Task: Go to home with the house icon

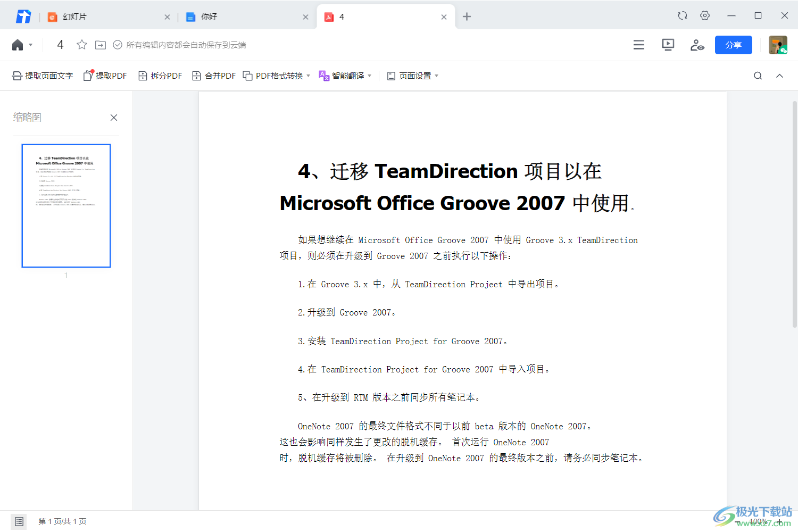Action: [18, 45]
